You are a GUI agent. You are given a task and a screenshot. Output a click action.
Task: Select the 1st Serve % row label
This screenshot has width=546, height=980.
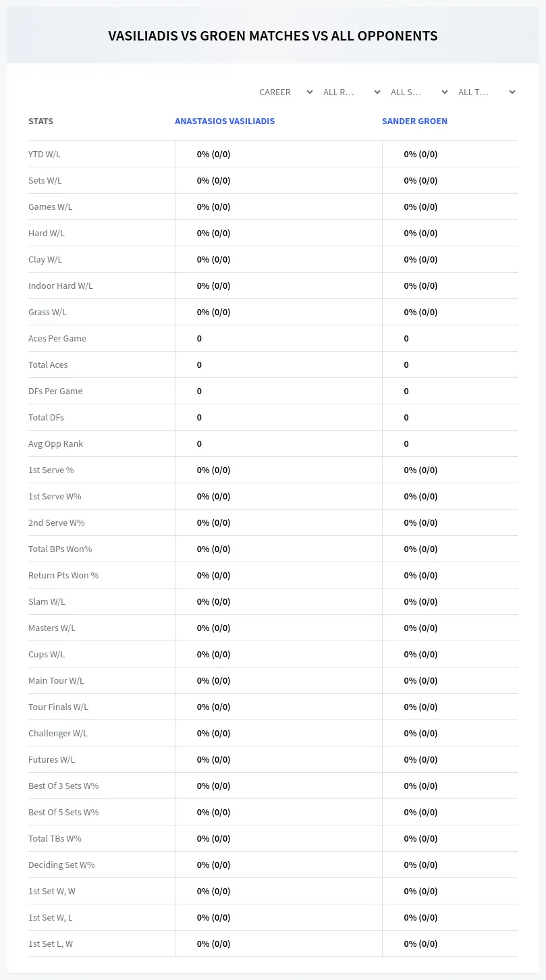tap(51, 470)
